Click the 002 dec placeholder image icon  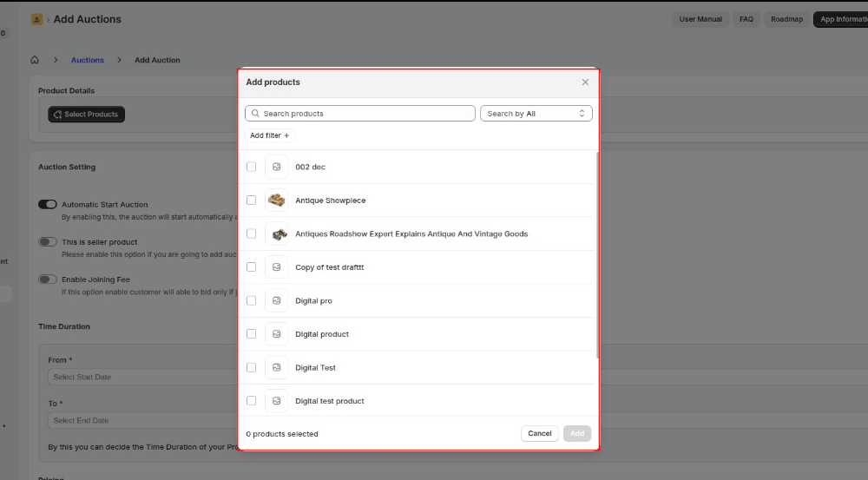(276, 167)
